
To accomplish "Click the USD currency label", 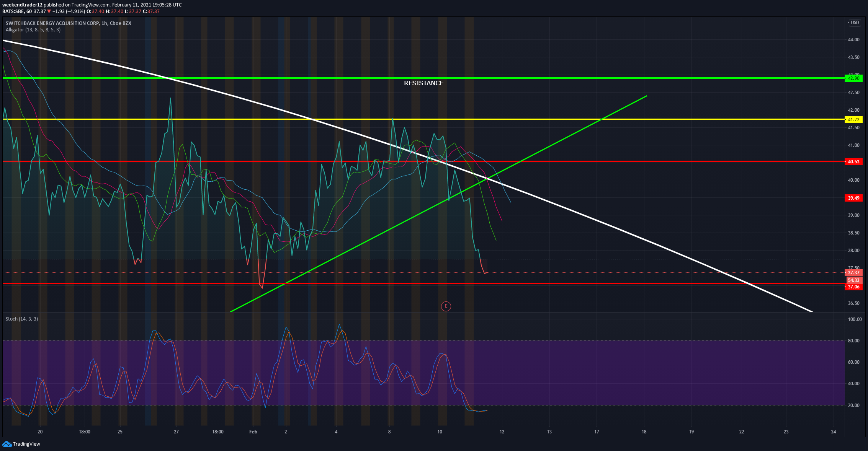I will (x=855, y=23).
